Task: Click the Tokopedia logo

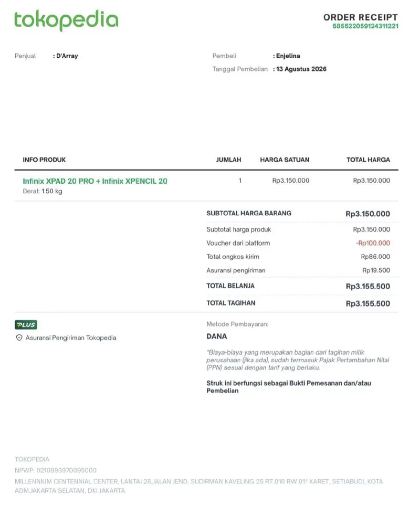Action: coord(66,20)
